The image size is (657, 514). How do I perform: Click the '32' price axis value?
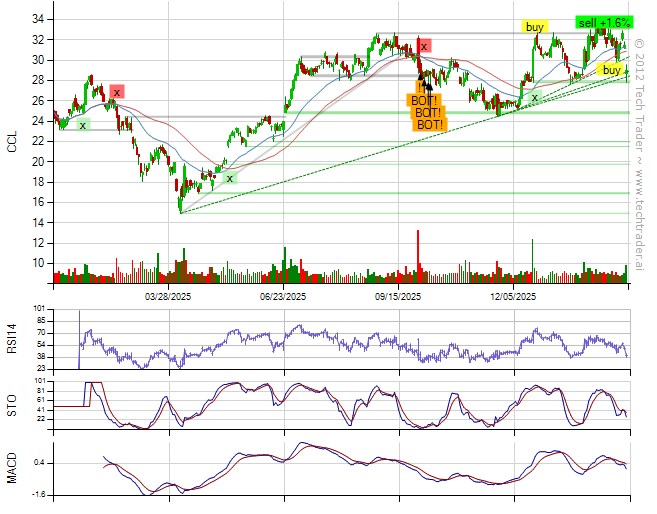[37, 40]
